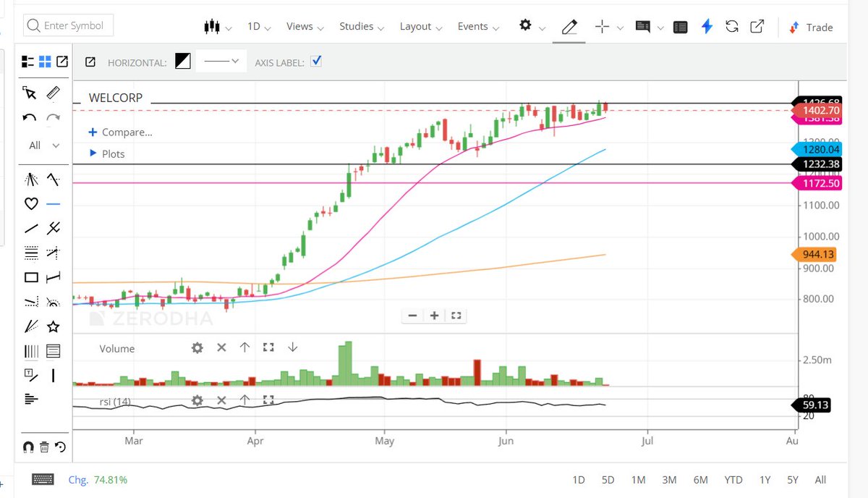This screenshot has height=498, width=868.
Task: Toggle the drawing pencil tool
Action: (x=569, y=27)
